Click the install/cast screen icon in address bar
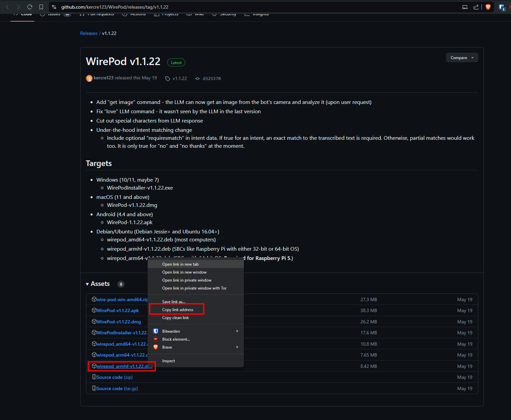 (x=465, y=7)
